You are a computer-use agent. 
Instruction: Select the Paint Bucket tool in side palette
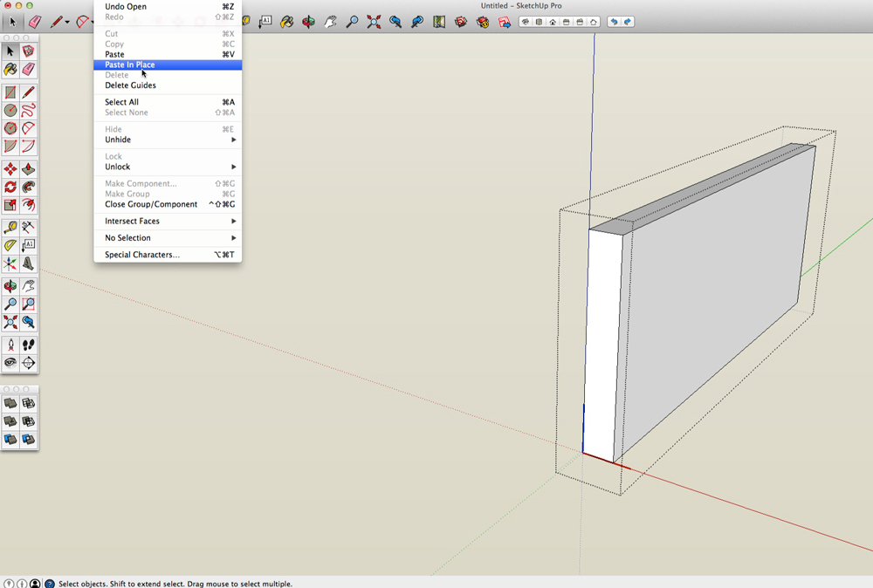coord(10,69)
